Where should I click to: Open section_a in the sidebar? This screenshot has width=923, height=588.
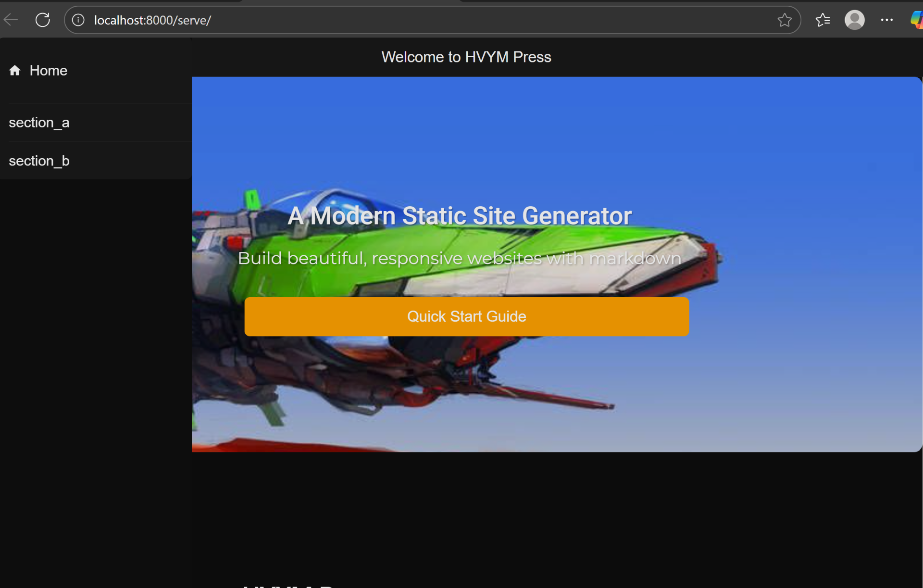[39, 123]
